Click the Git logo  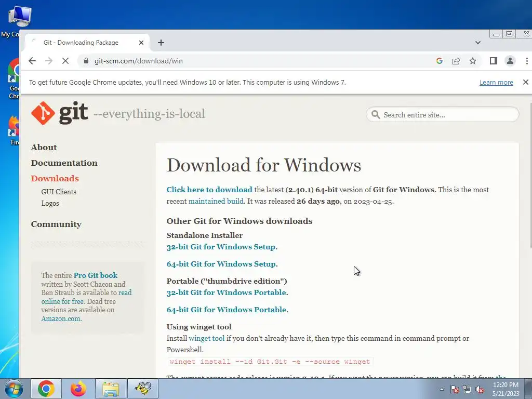[x=60, y=113]
